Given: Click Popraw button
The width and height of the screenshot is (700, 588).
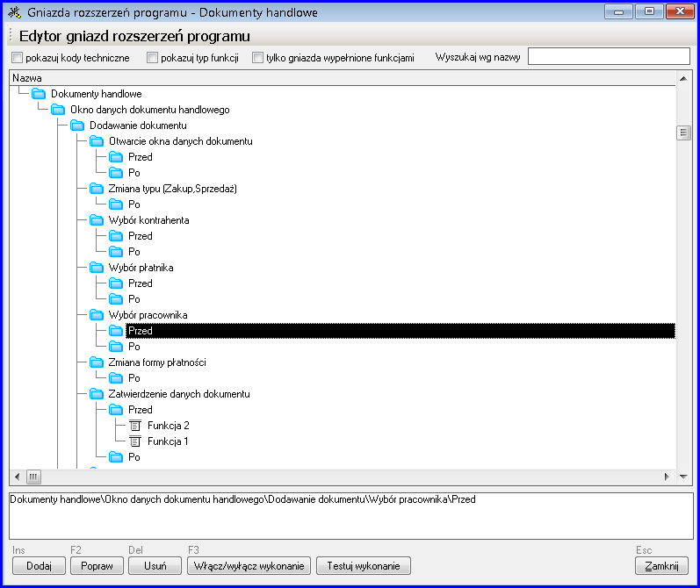Looking at the screenshot, I should 97,566.
